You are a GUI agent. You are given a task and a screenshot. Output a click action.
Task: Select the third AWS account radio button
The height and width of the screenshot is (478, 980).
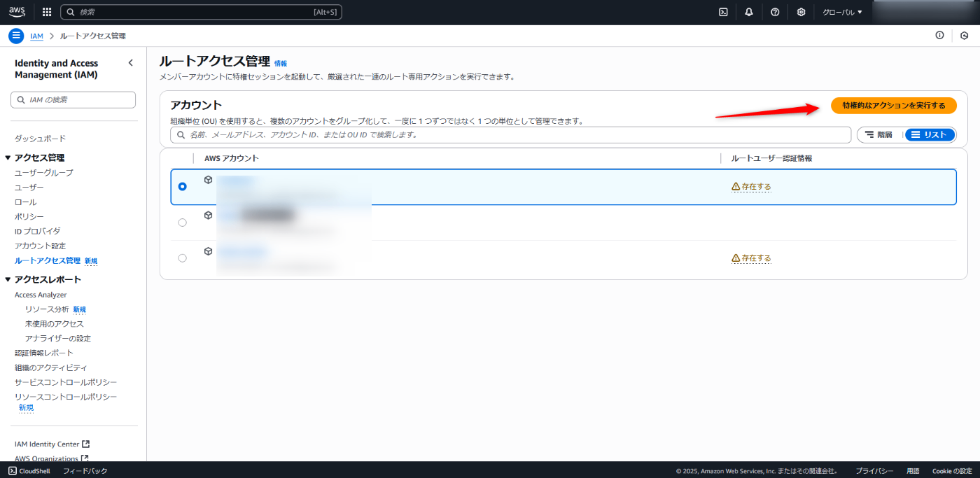(183, 258)
